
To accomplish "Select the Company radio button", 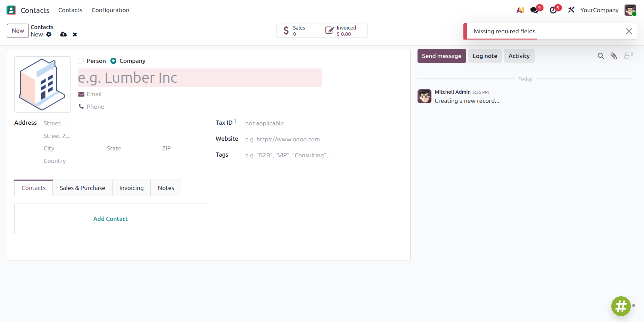I will point(113,61).
